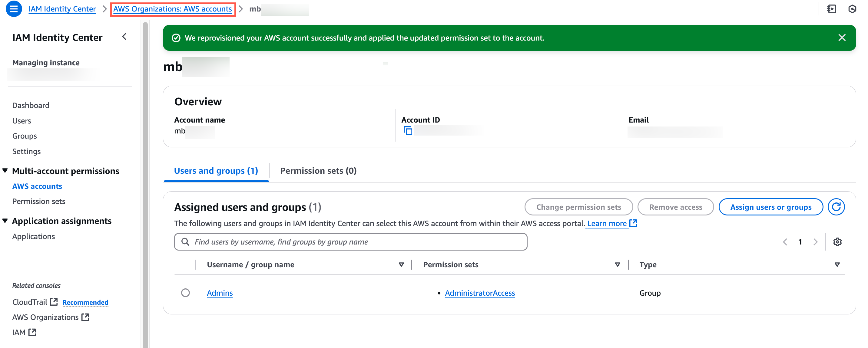Open Users in the sidebar

coord(22,121)
